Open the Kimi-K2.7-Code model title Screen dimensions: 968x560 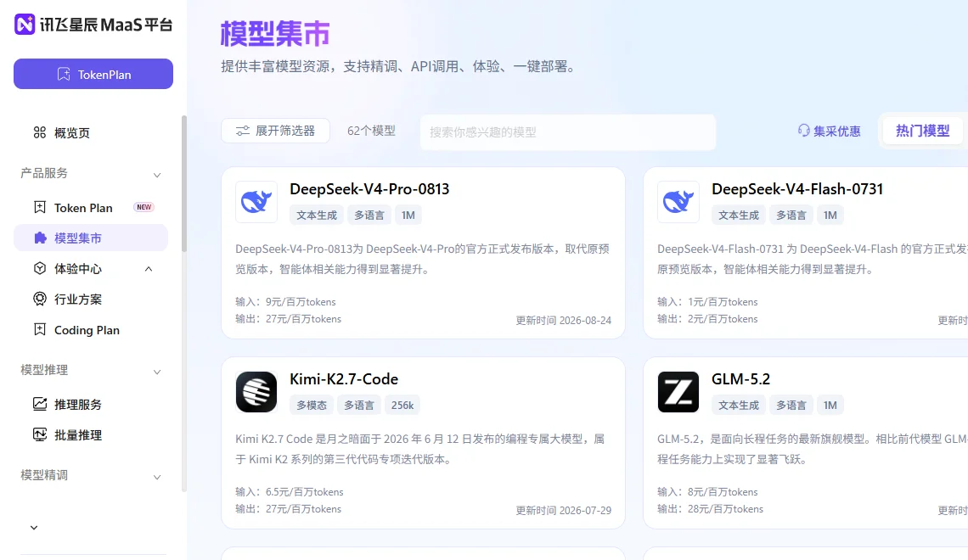pyautogui.click(x=344, y=378)
